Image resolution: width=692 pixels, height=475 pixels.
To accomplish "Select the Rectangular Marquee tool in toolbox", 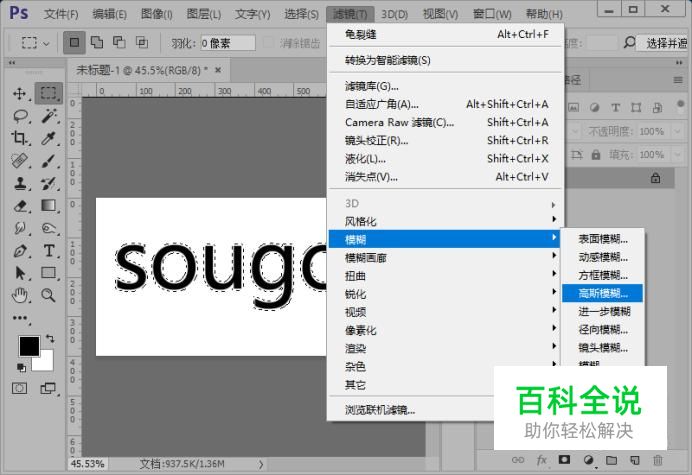I will [x=49, y=93].
